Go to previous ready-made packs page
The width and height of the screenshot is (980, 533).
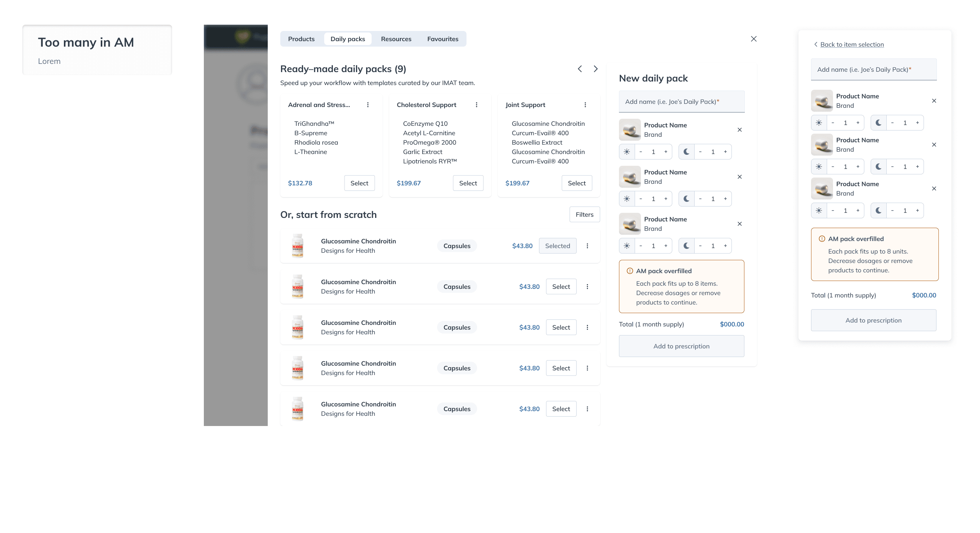point(580,69)
